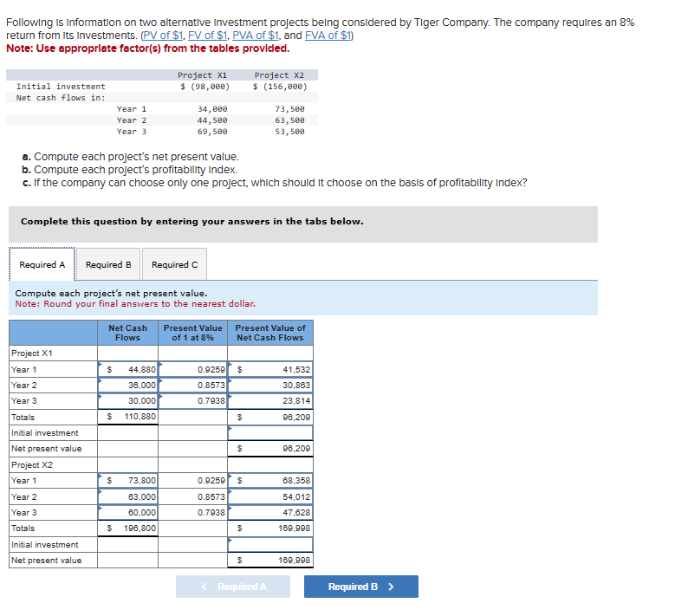Select Project X2 Year 1 net cash flow 73,800 field
Image resolution: width=675 pixels, height=616 pixels.
coord(128,480)
